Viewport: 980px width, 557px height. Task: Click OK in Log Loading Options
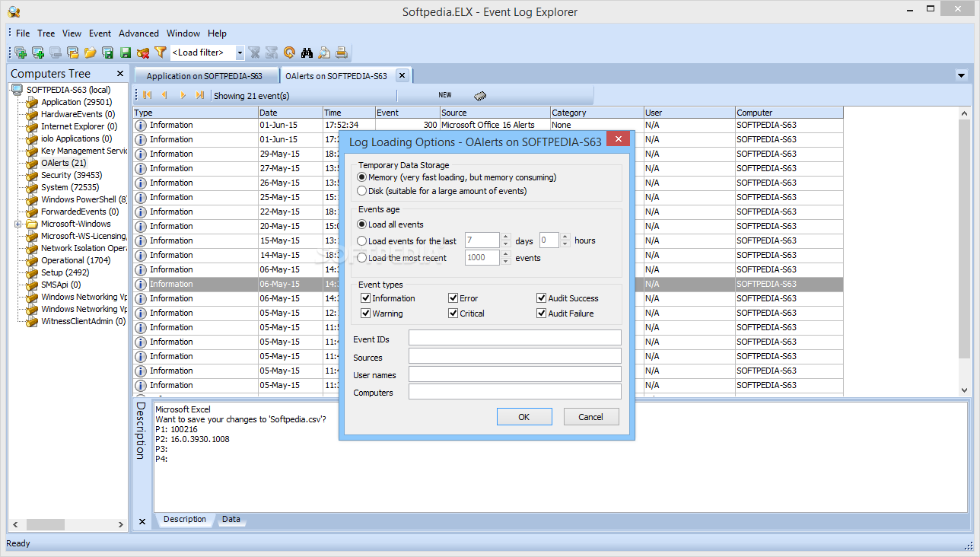pyautogui.click(x=524, y=417)
